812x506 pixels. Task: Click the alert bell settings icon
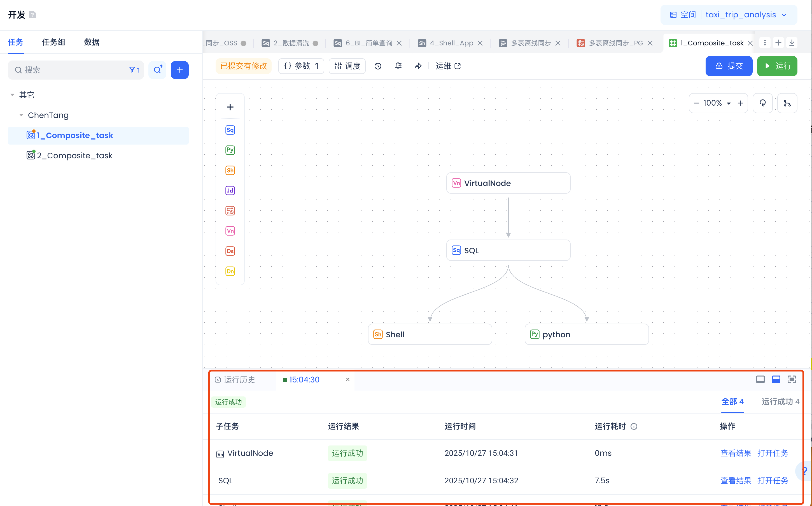tap(398, 66)
